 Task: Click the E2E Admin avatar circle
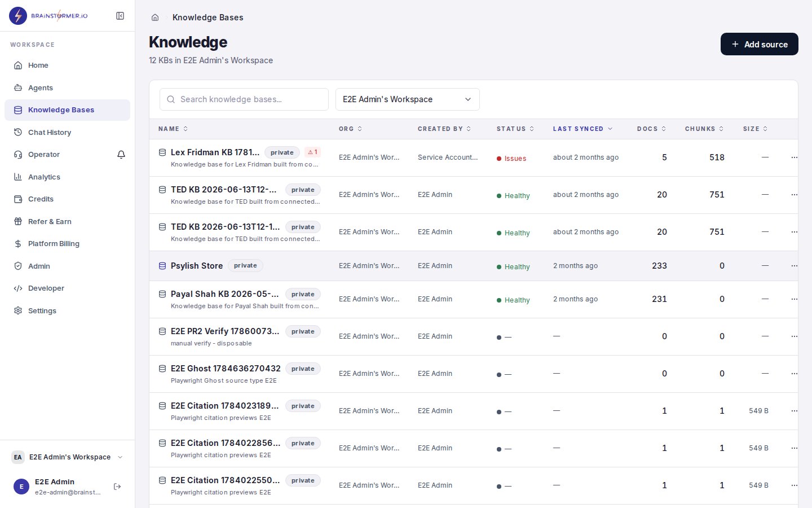point(21,487)
